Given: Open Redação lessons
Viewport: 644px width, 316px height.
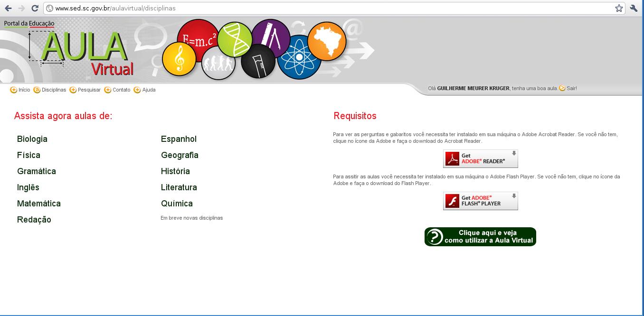Looking at the screenshot, I should pyautogui.click(x=34, y=220).
